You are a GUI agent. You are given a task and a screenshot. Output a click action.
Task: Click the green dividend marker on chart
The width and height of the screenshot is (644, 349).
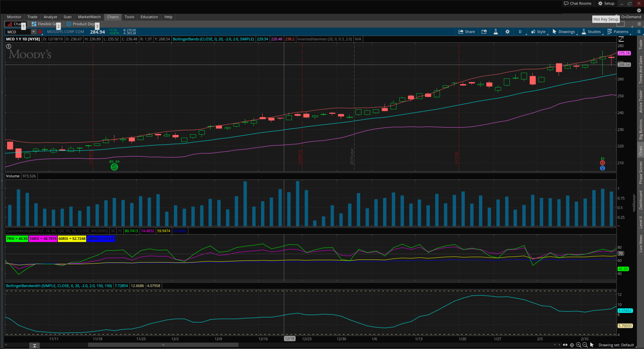(x=114, y=167)
